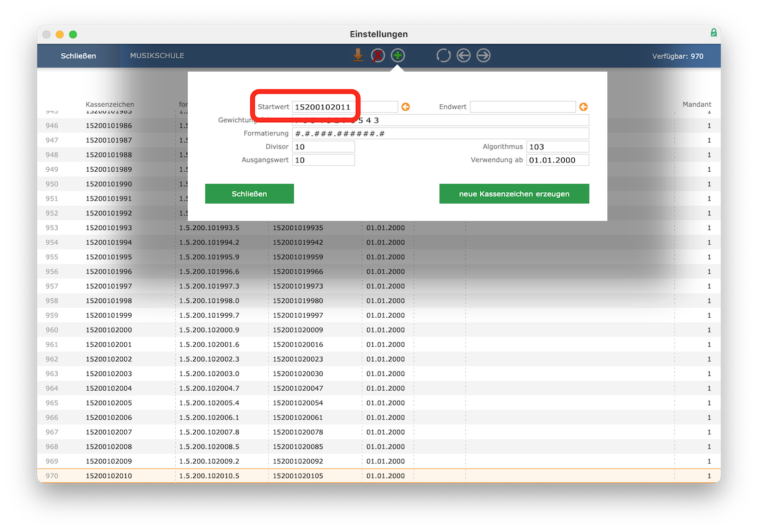This screenshot has height=532, width=758.
Task: Select Kassenzeichen 15200102006
Action: coord(109,417)
